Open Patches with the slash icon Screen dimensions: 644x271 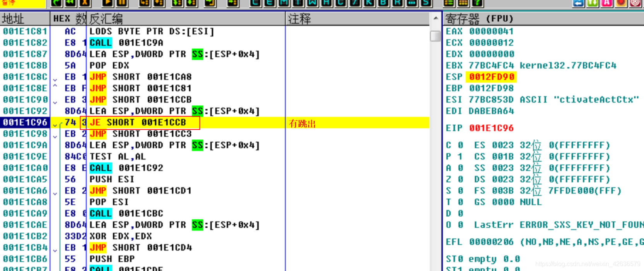[355, 3]
